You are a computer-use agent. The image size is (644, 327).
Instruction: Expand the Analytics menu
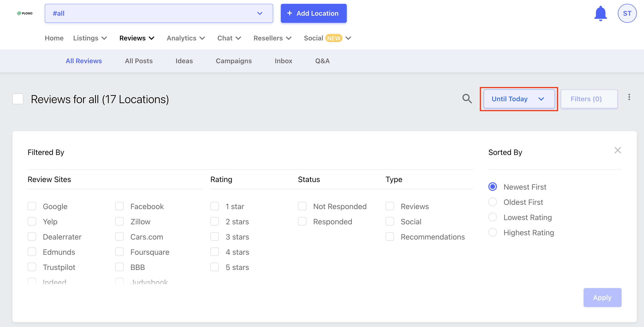[186, 38]
